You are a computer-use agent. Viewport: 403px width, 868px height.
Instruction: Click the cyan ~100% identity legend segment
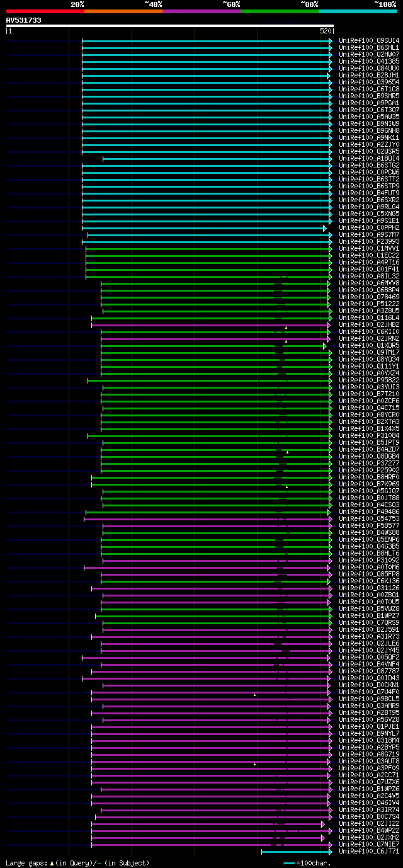point(357,11)
